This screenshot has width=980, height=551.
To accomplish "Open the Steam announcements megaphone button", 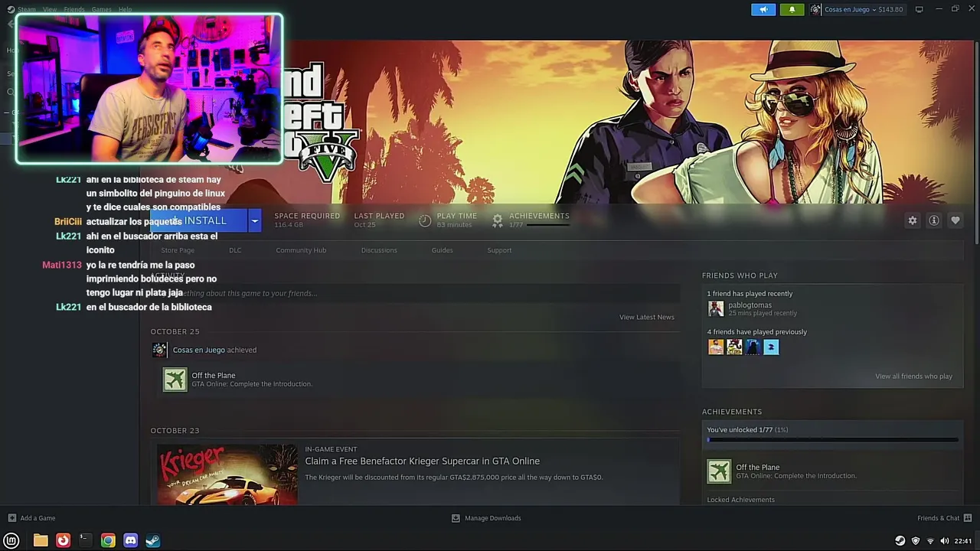I will coord(763,9).
